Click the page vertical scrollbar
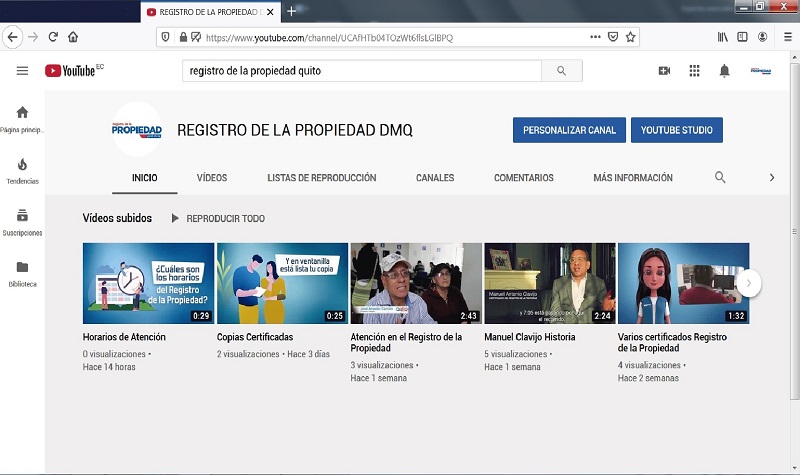 tap(794, 231)
